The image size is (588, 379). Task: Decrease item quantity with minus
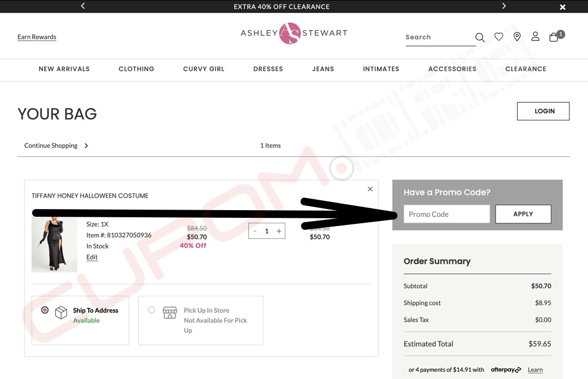[x=255, y=231]
